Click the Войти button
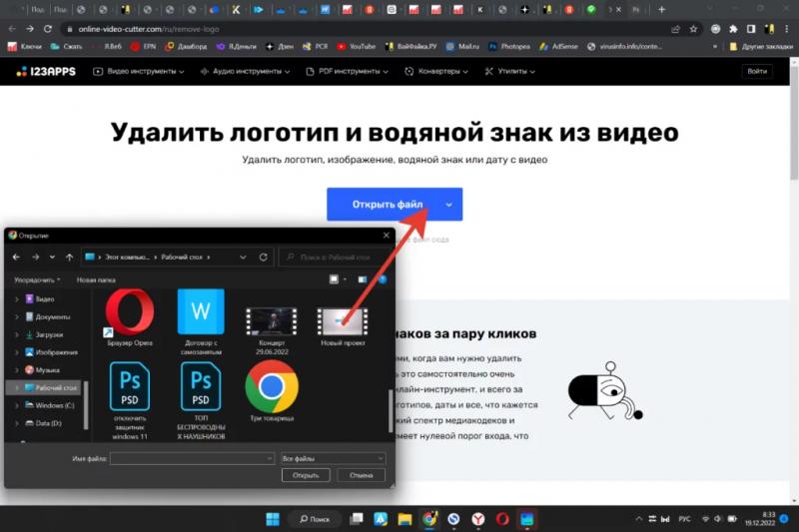The height and width of the screenshot is (532, 799). click(757, 71)
